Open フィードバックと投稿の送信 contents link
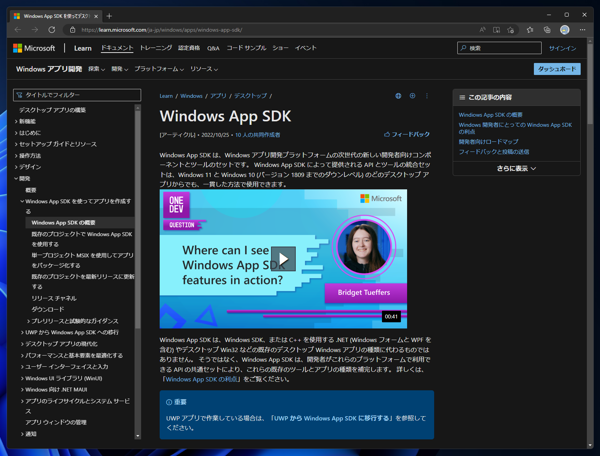The image size is (600, 456). click(494, 152)
